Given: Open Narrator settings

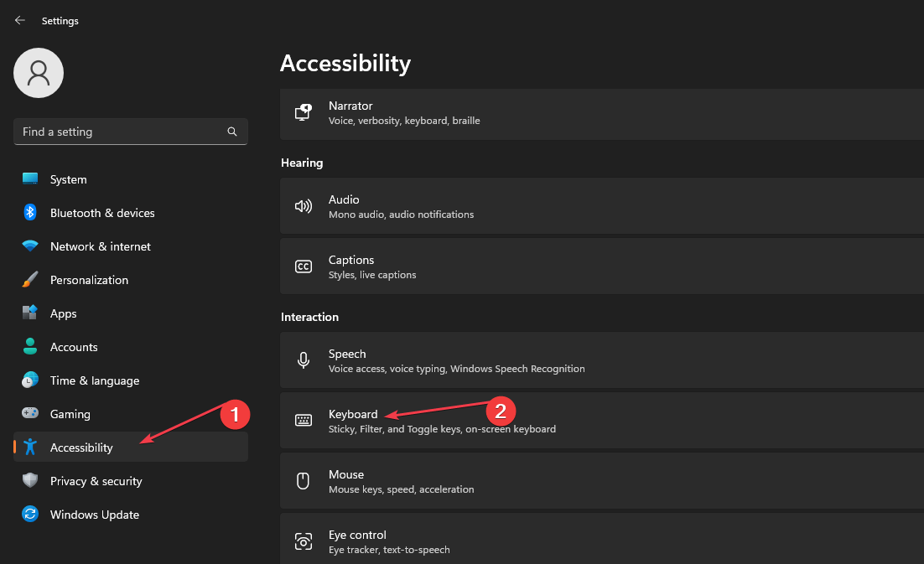Looking at the screenshot, I should click(602, 114).
